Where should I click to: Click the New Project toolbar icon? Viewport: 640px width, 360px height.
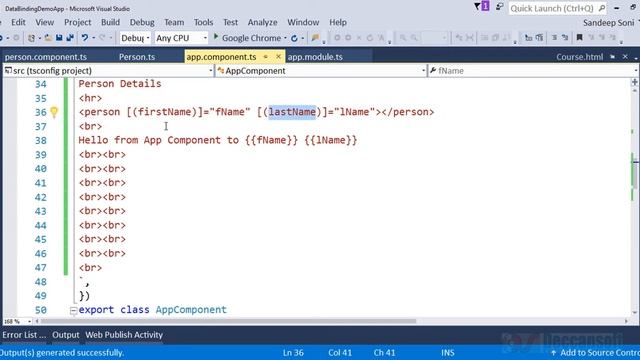[31, 38]
